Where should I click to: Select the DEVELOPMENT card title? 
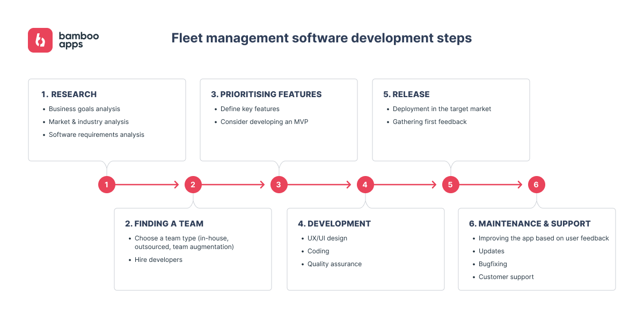tap(334, 223)
